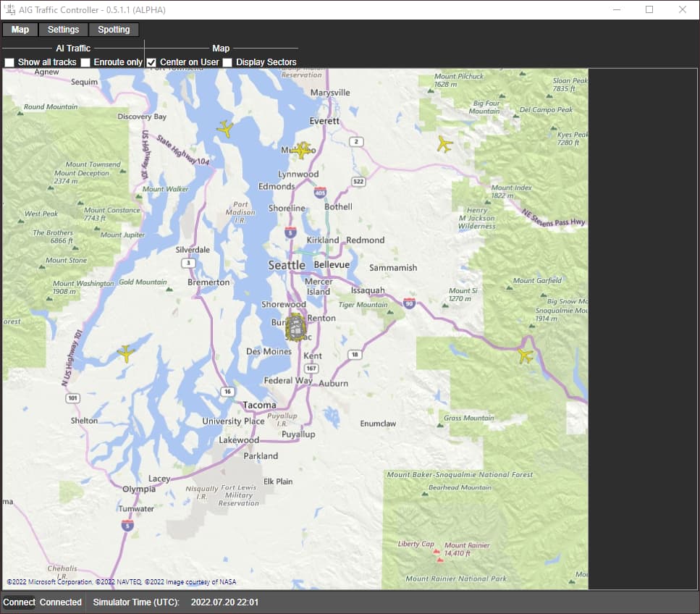Click the Seattle label on the map
This screenshot has height=614, width=700.
click(x=287, y=265)
